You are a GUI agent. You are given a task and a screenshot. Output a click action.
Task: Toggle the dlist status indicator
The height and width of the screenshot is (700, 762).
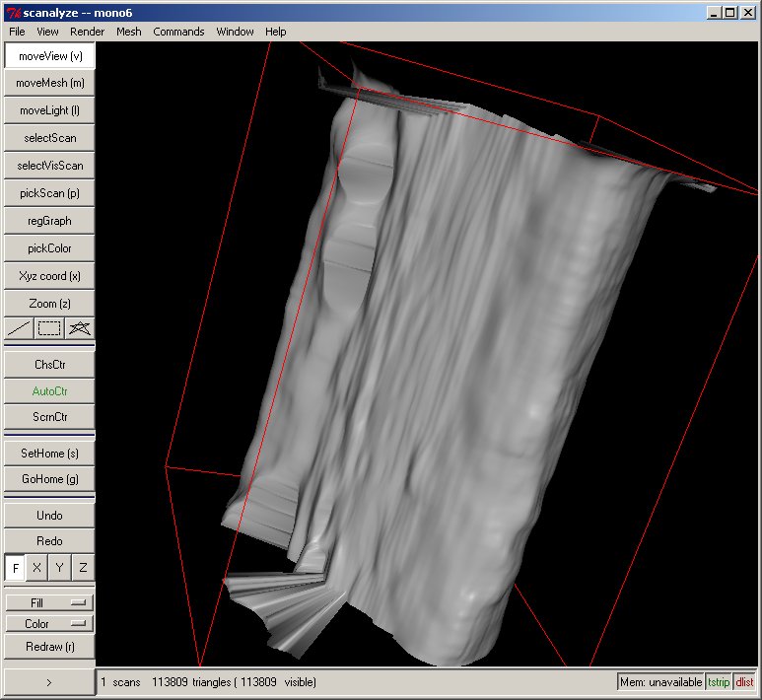point(744,681)
